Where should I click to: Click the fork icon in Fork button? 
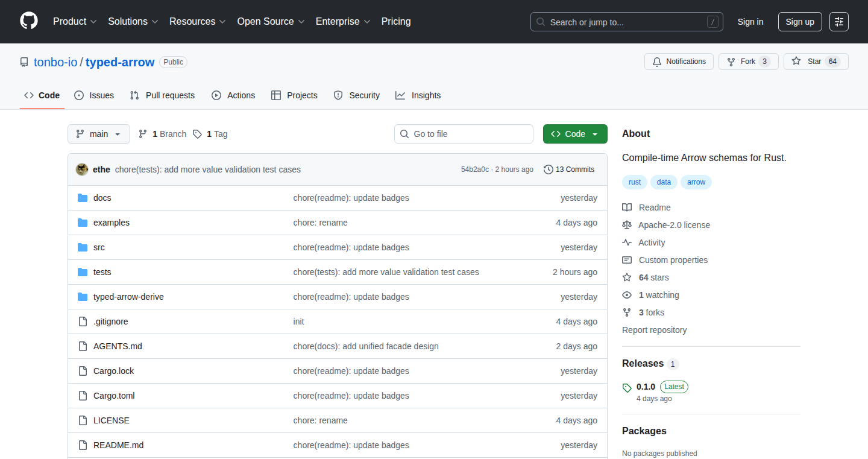731,62
